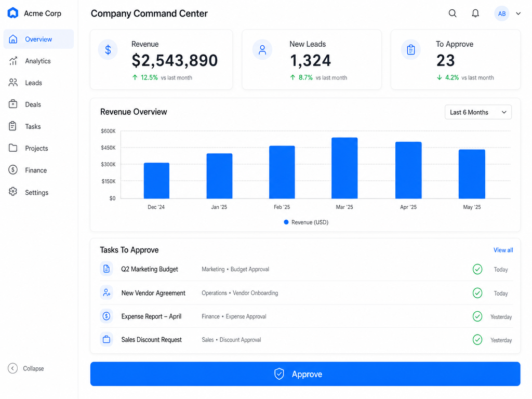Click the big blue Approve button

[305, 374]
